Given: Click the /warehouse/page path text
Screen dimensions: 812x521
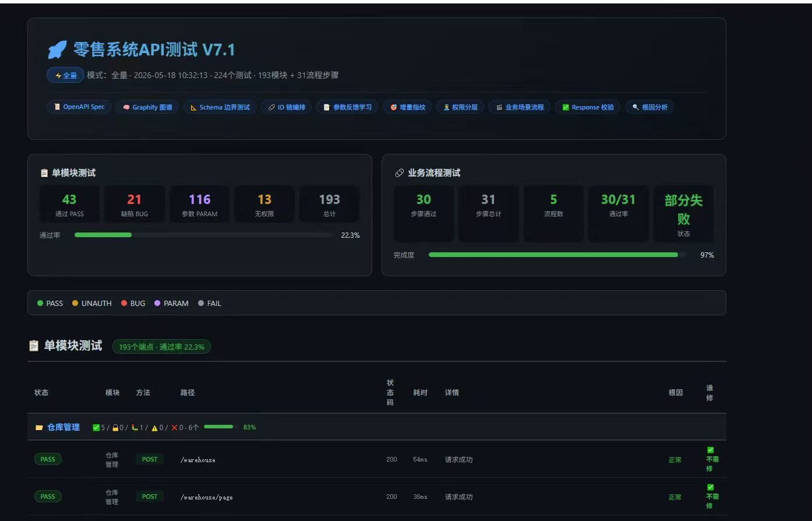Looking at the screenshot, I should 206,497.
